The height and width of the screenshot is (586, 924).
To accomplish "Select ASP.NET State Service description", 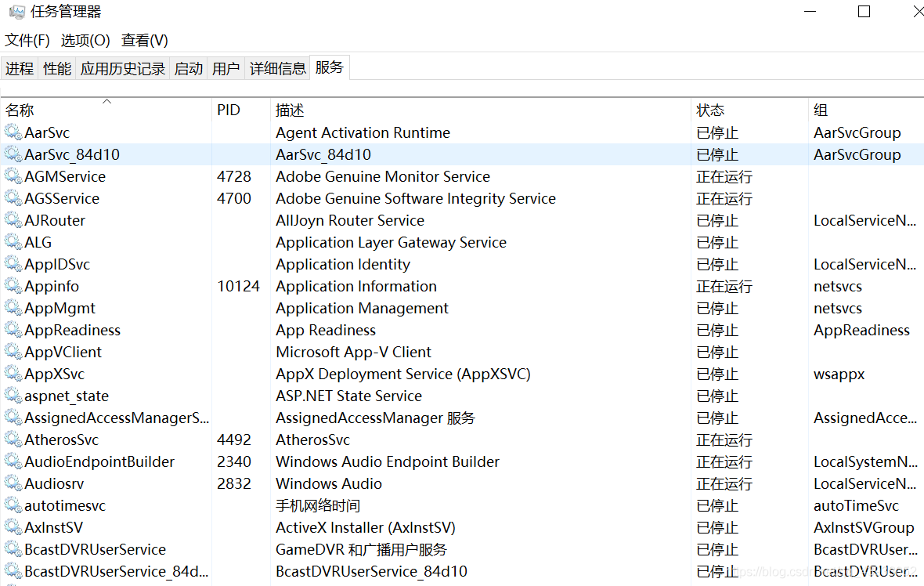I will click(349, 396).
